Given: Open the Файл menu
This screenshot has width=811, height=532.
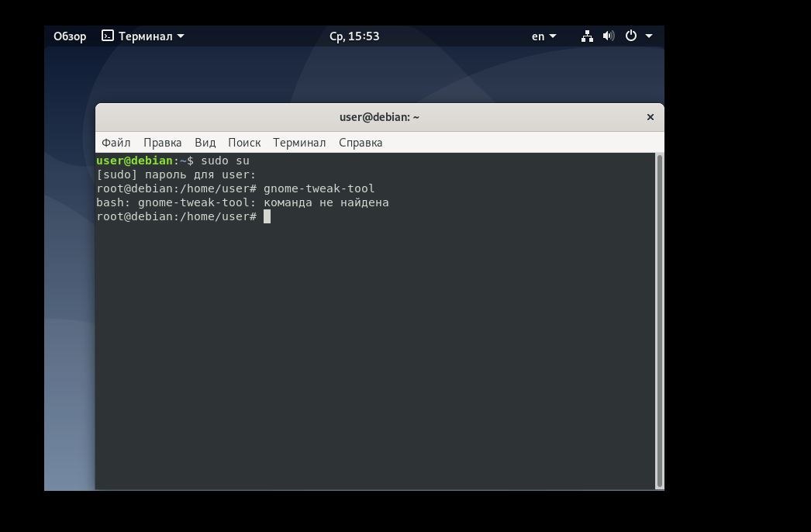Looking at the screenshot, I should point(116,143).
